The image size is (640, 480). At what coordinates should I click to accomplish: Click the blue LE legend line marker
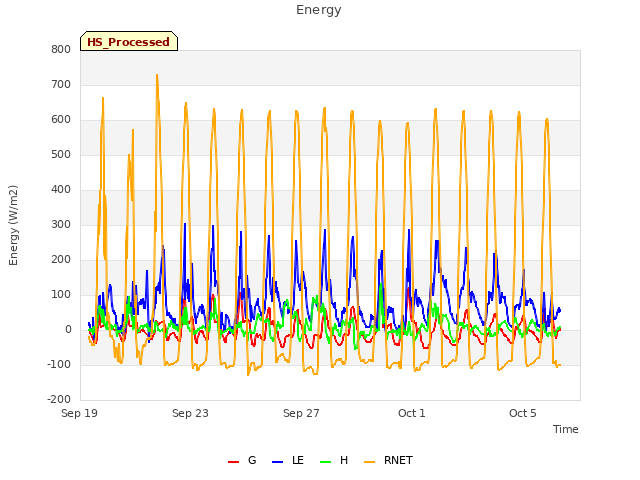click(x=277, y=462)
